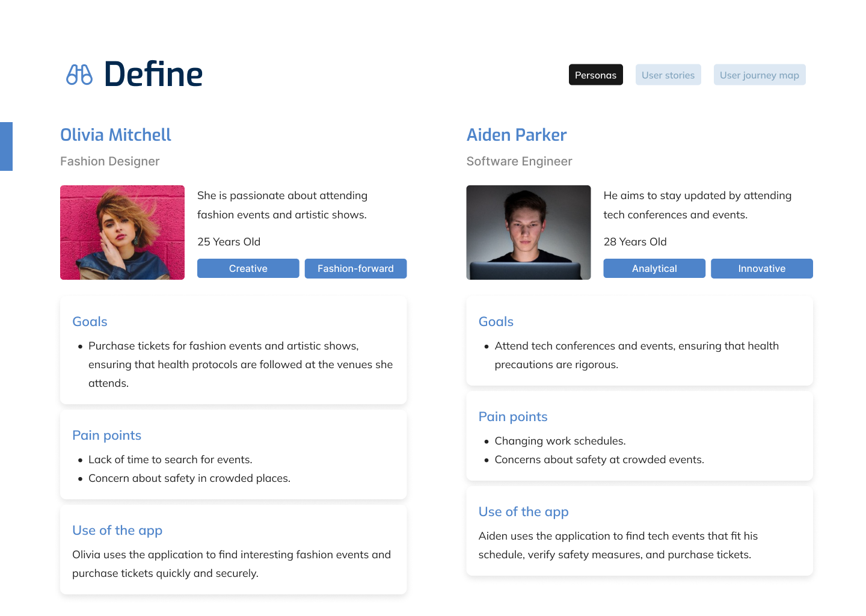Click the Fashion-forward trait tag
Screen dimensions: 866x616
pos(355,268)
